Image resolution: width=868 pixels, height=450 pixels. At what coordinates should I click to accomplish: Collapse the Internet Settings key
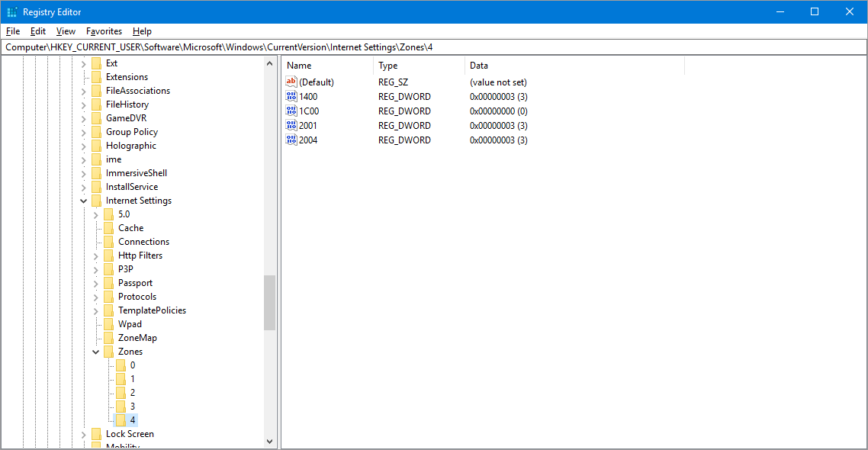click(84, 201)
